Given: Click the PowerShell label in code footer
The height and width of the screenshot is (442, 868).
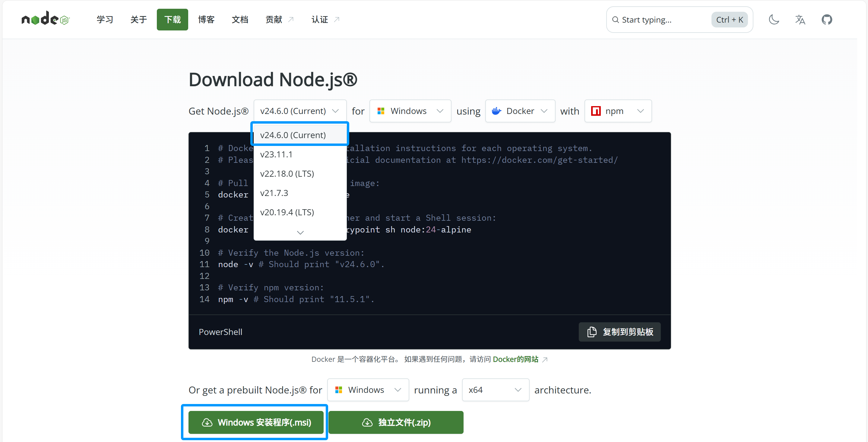Looking at the screenshot, I should [x=220, y=332].
